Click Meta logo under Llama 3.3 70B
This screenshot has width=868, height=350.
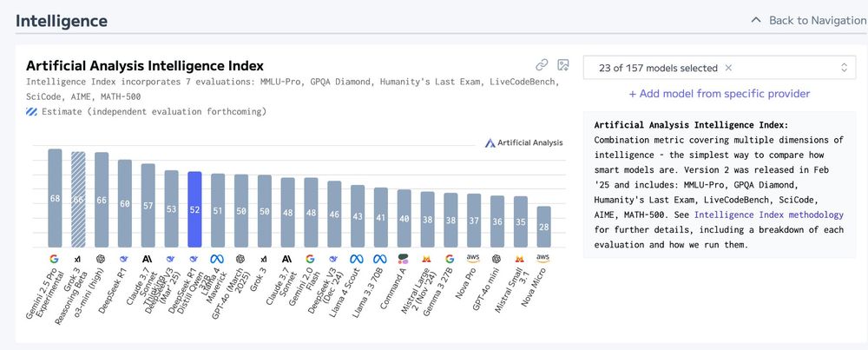(380, 259)
